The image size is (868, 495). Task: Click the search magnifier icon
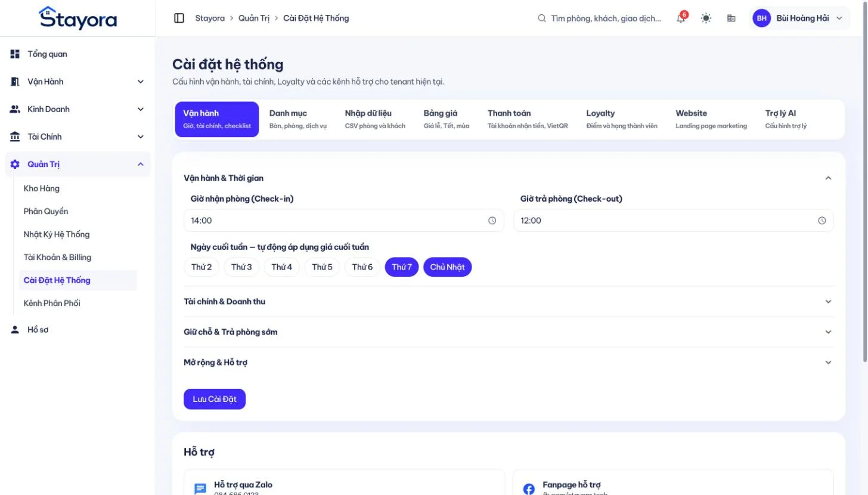(x=542, y=18)
